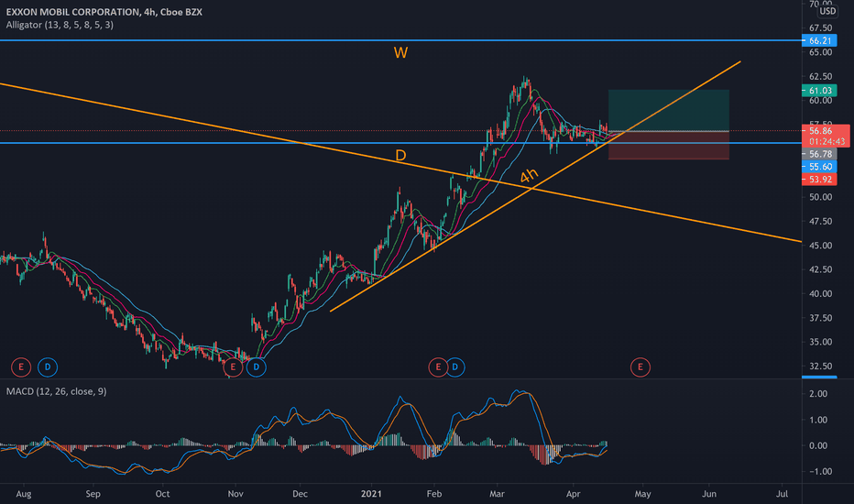Image resolution: width=854 pixels, height=504 pixels.
Task: Click the 2.00 level on MACD axis
Action: (x=818, y=393)
